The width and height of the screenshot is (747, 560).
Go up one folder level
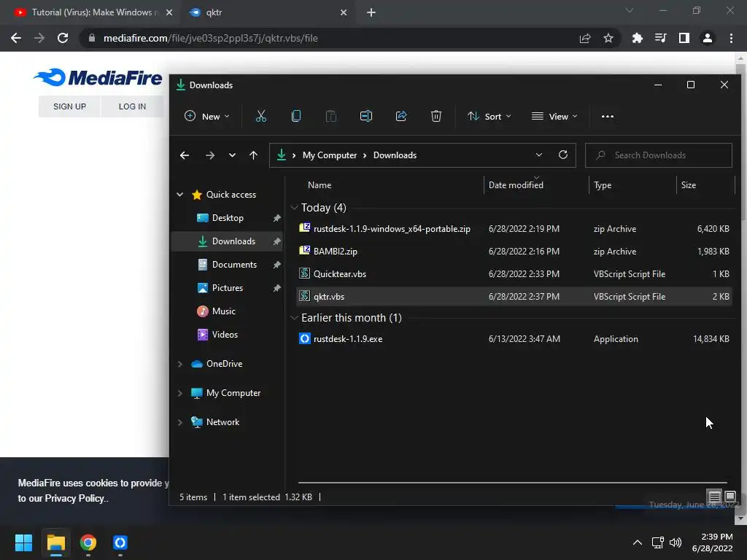253,155
